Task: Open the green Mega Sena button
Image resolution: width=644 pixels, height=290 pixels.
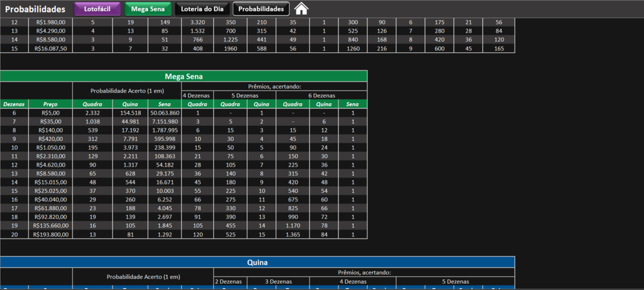Action: 148,9
